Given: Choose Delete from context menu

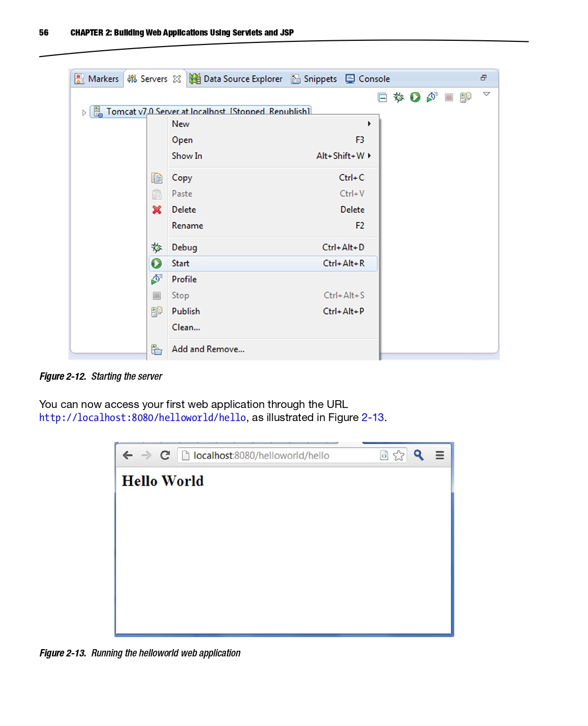Looking at the screenshot, I should (263, 210).
